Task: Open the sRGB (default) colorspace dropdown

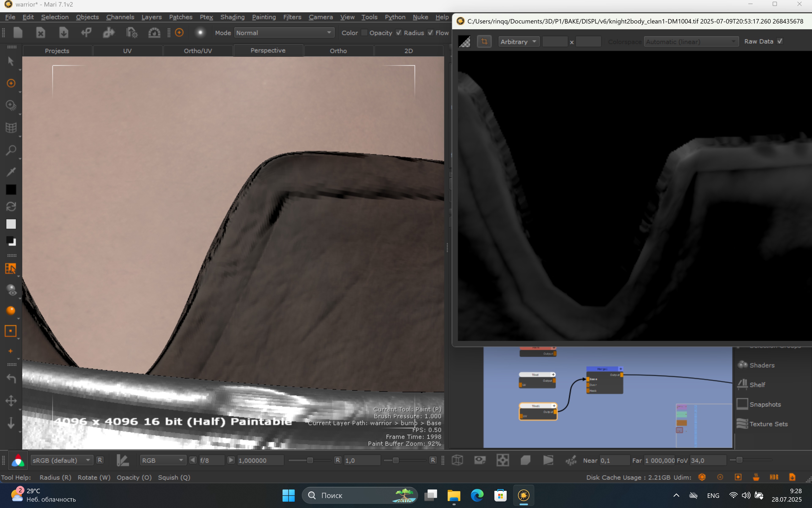Action: coord(62,460)
